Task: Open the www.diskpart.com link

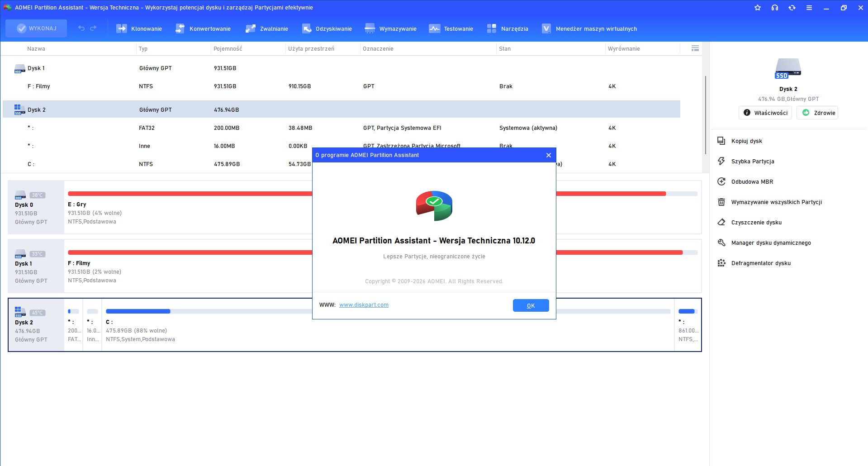Action: pyautogui.click(x=364, y=305)
